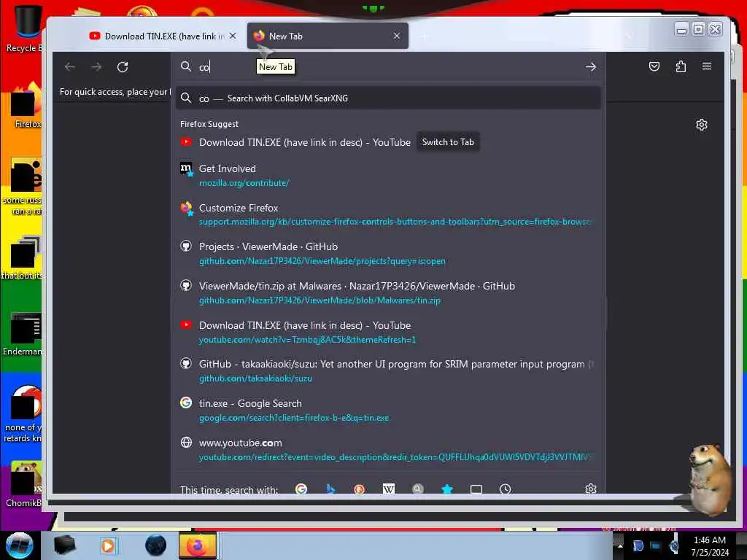
Task: Open ViewerMade/tin.zip at Malwares suggestion
Action: click(x=388, y=293)
